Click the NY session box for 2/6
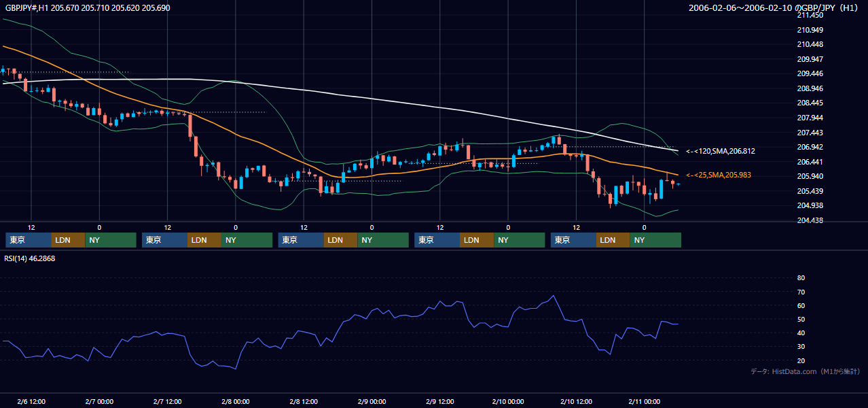The height and width of the screenshot is (408, 868). coord(111,240)
